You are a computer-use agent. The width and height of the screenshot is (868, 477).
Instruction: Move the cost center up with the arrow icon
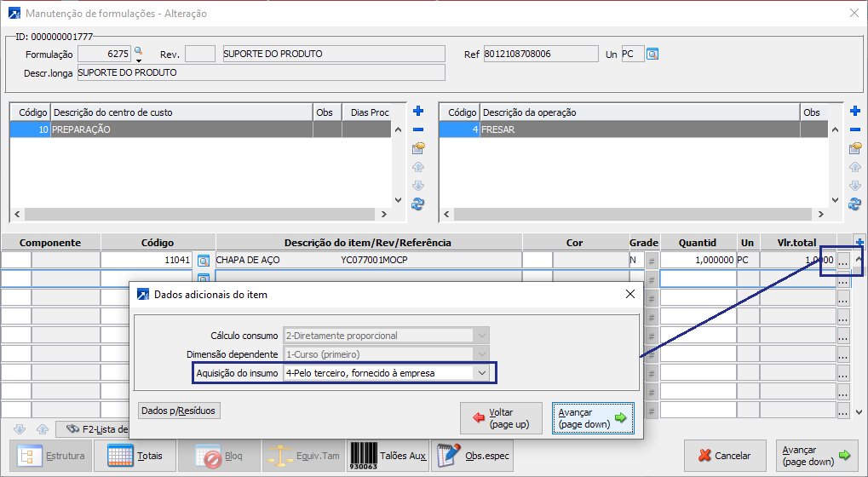click(418, 167)
